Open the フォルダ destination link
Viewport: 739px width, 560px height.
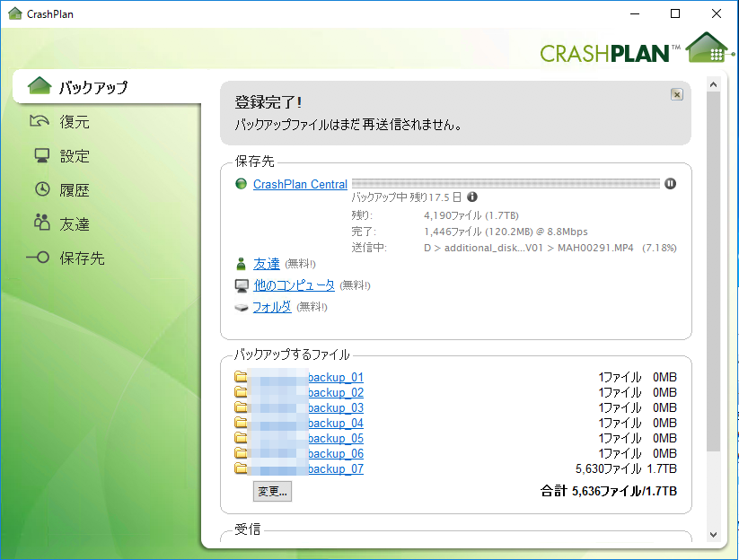click(272, 307)
